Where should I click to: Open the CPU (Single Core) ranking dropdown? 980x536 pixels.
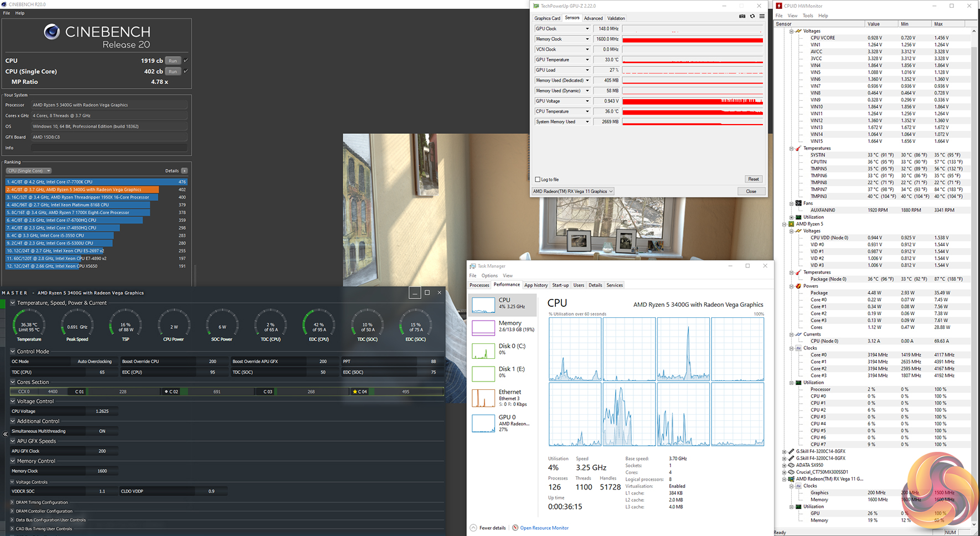click(x=29, y=171)
